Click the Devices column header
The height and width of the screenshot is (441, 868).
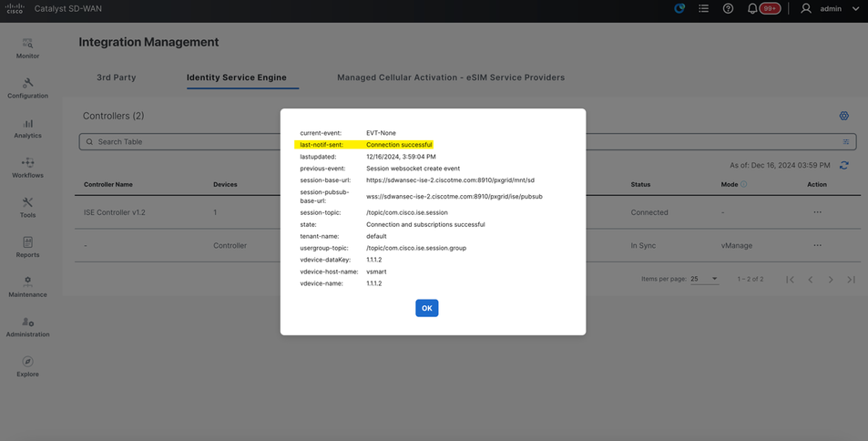click(225, 184)
